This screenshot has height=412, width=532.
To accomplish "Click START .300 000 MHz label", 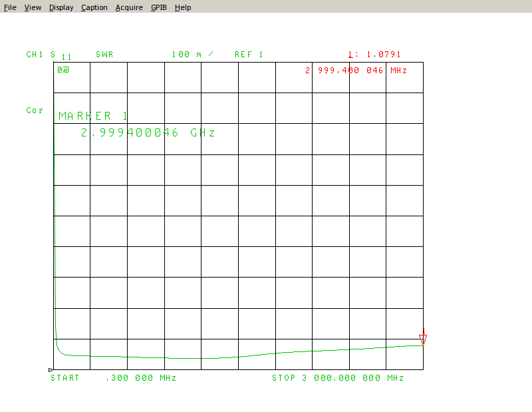I will (113, 378).
